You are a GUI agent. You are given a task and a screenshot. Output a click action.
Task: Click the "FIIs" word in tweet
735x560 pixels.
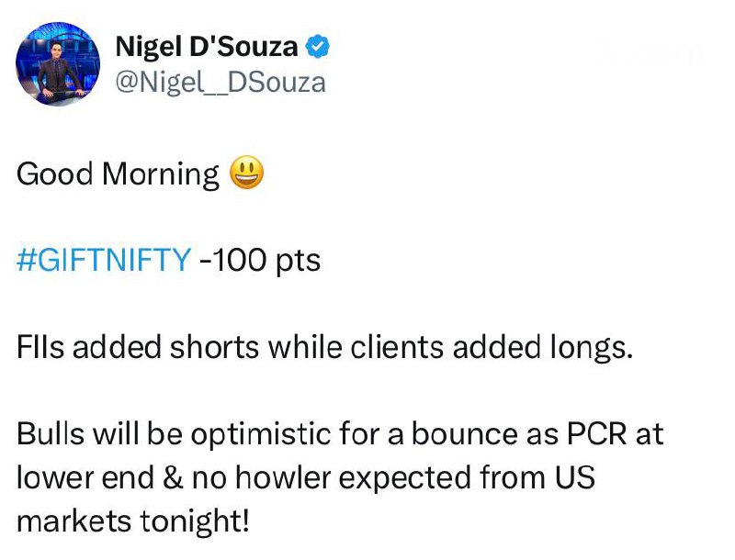tap(44, 348)
